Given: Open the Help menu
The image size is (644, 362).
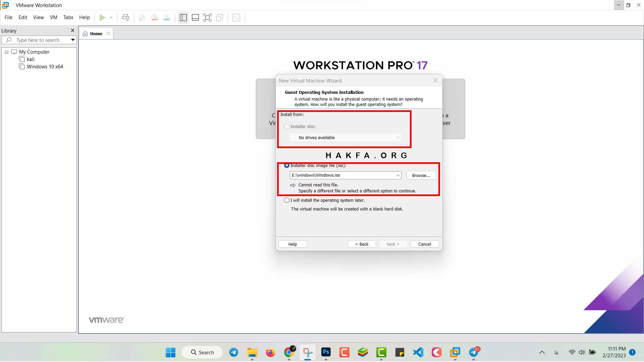Looking at the screenshot, I should coord(85,17).
